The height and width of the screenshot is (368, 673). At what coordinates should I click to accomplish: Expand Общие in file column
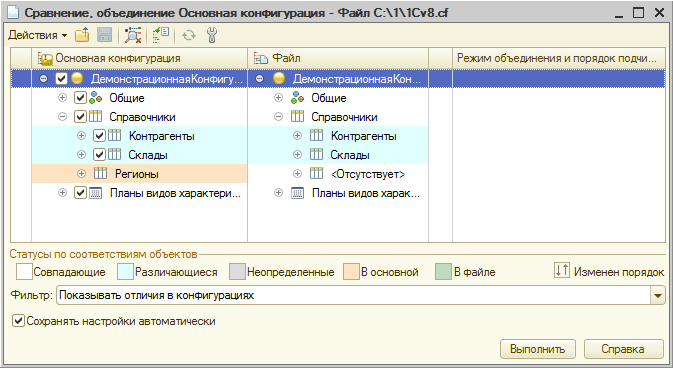point(278,97)
